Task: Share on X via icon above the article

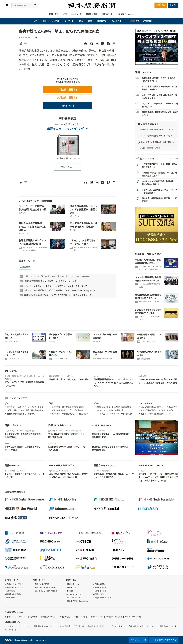Action: [x=102, y=44]
